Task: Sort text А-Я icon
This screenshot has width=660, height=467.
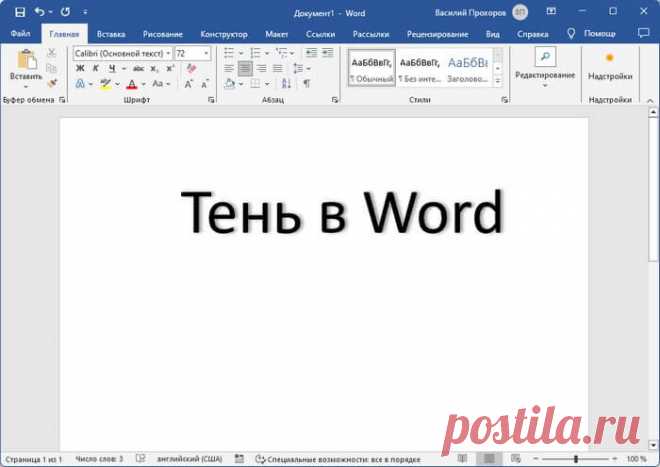Action: (x=286, y=84)
